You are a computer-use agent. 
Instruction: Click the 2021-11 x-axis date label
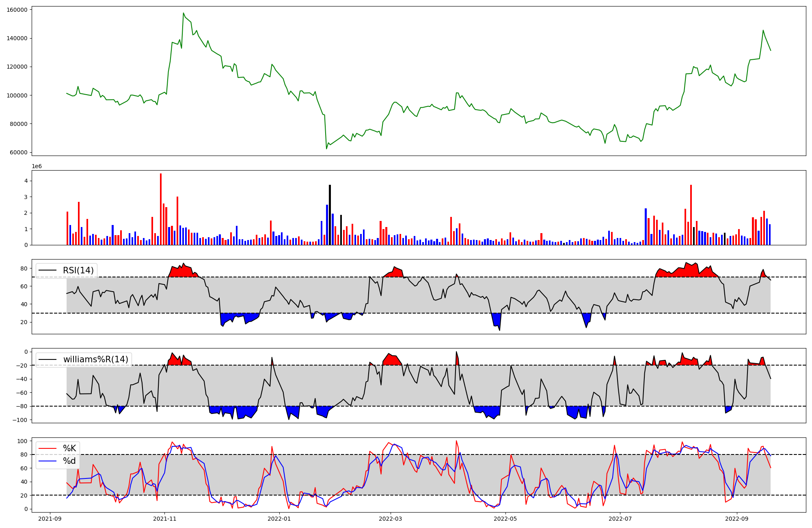coord(164,519)
